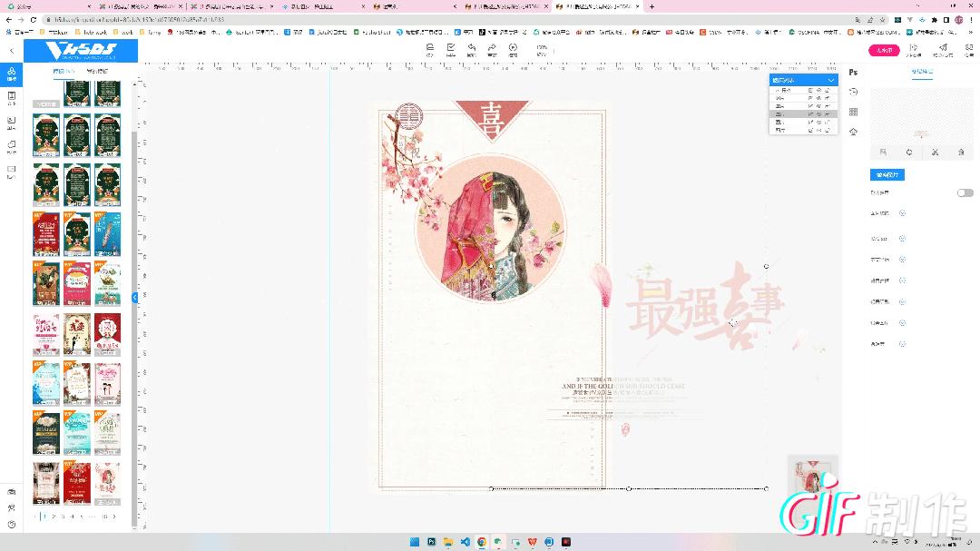Click the blue replace image button

click(887, 174)
